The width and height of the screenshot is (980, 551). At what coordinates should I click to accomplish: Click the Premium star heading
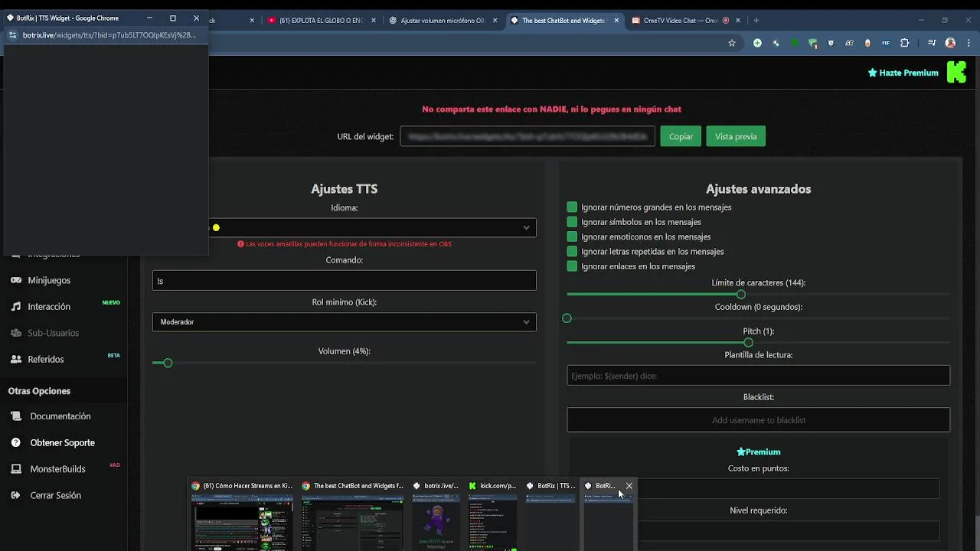tap(758, 452)
